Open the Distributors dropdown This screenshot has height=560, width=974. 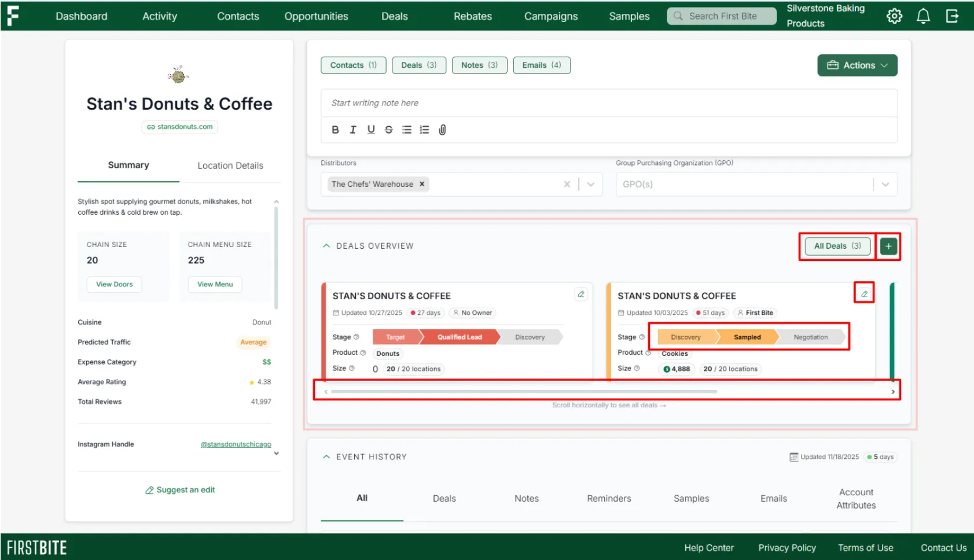591,185
